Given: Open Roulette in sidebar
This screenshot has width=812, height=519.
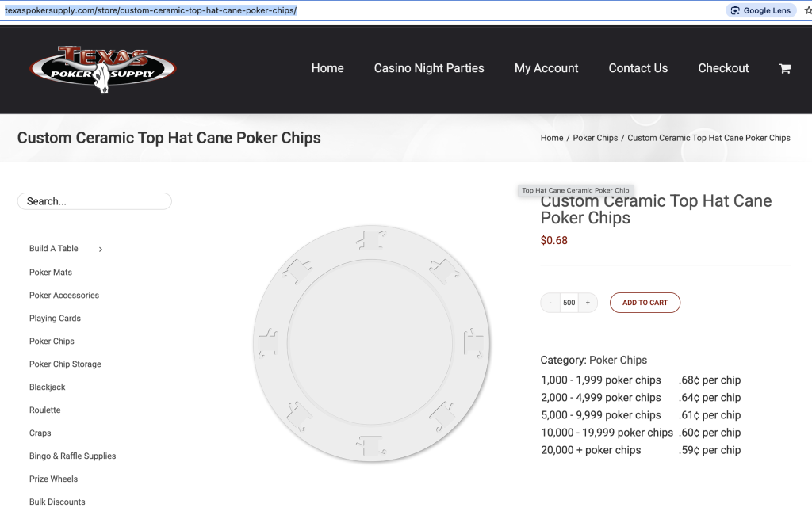Looking at the screenshot, I should click(x=44, y=410).
